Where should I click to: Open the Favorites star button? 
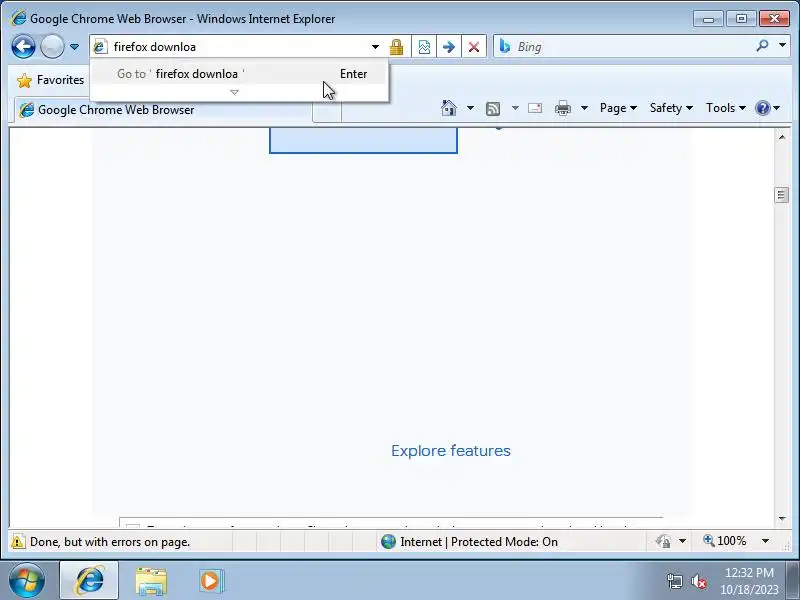tap(50, 80)
